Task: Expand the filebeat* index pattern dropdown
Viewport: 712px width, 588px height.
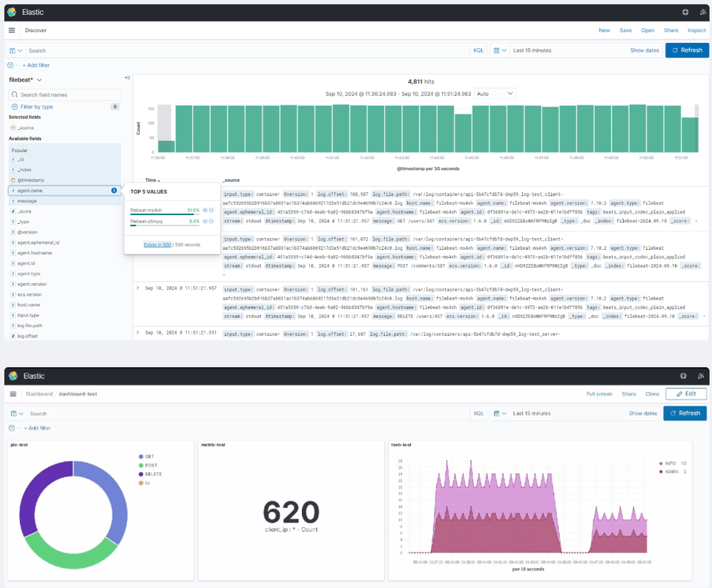Action: coord(25,80)
